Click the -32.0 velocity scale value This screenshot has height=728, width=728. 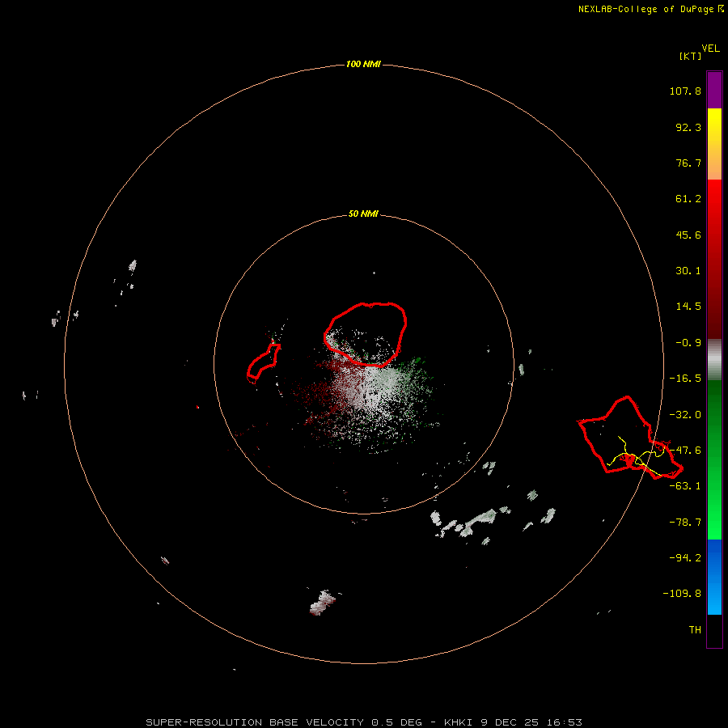pos(685,415)
